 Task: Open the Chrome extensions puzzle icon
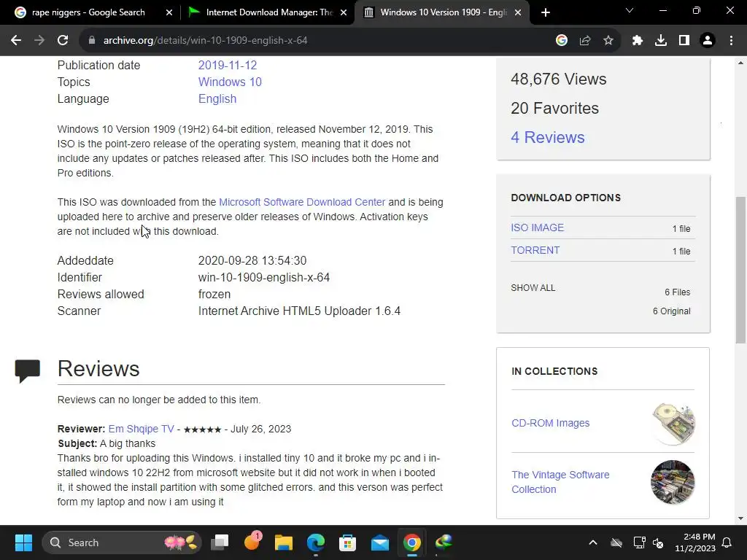[x=638, y=41]
